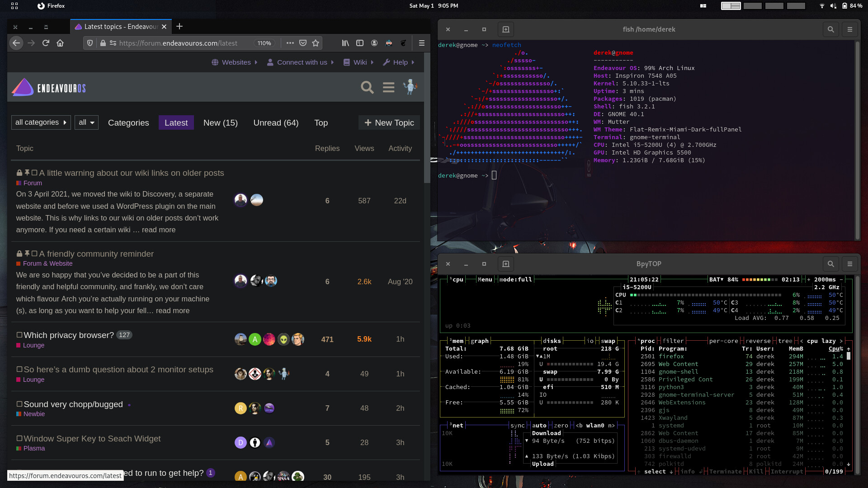
Task: Open Lounge category under 2 monitor topic
Action: pyautogui.click(x=33, y=380)
